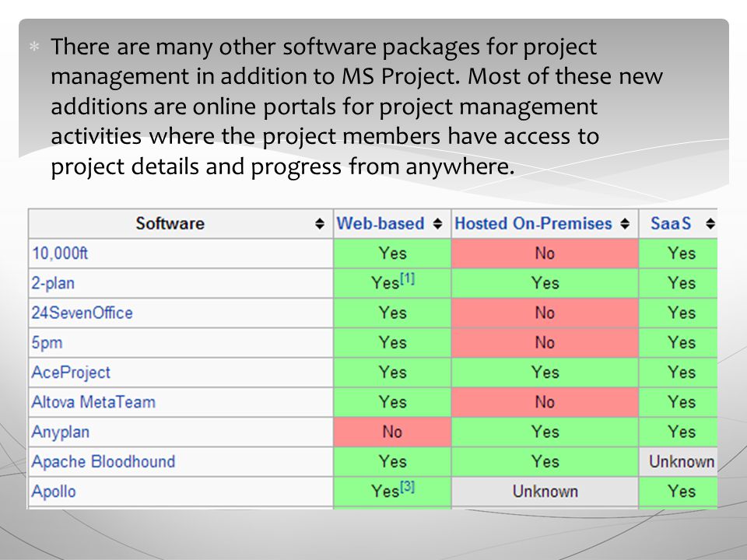
Task: Open the Apache Bloodhound link
Action: pos(103,461)
